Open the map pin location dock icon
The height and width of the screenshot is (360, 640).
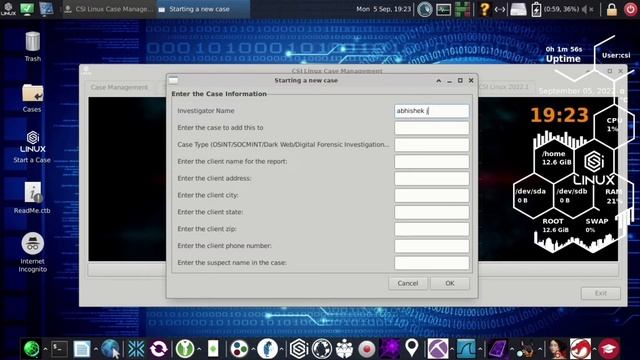pyautogui.click(x=412, y=348)
